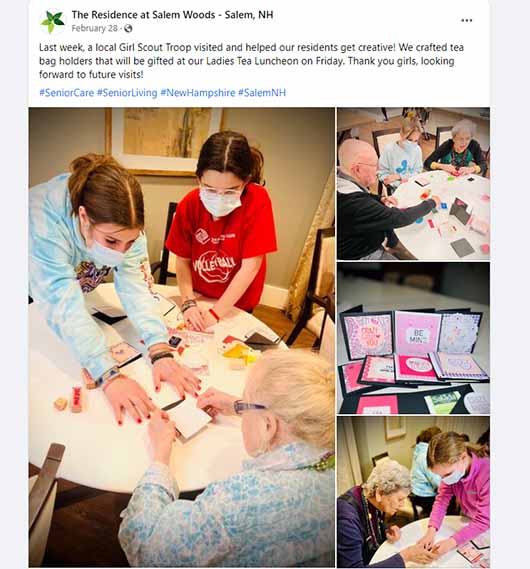530x569 pixels.
Task: Open the #NewHampshire hashtag
Action: 198,93
